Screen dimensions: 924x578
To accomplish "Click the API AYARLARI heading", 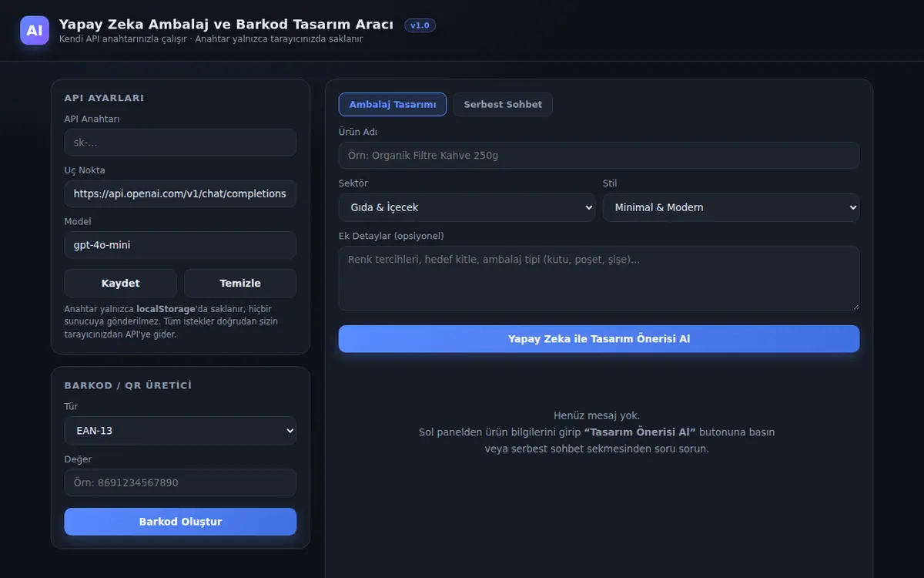I will (104, 98).
